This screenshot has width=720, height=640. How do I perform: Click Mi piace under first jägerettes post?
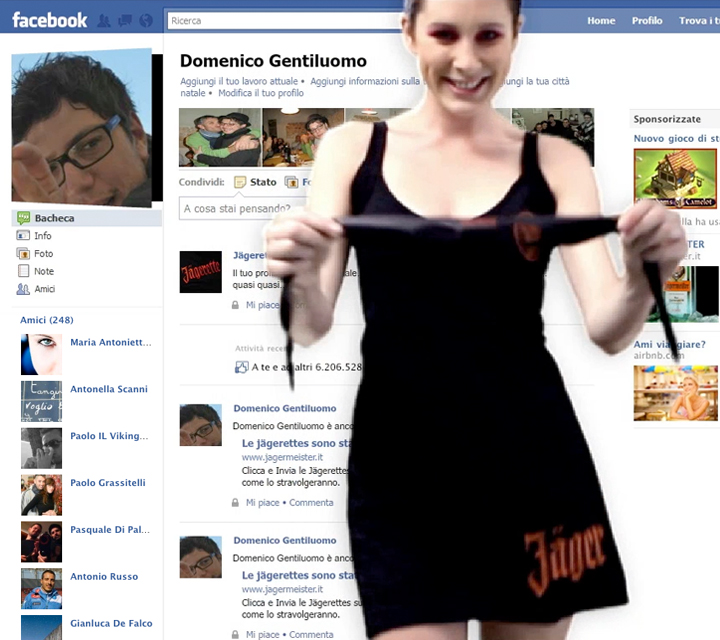click(x=263, y=503)
